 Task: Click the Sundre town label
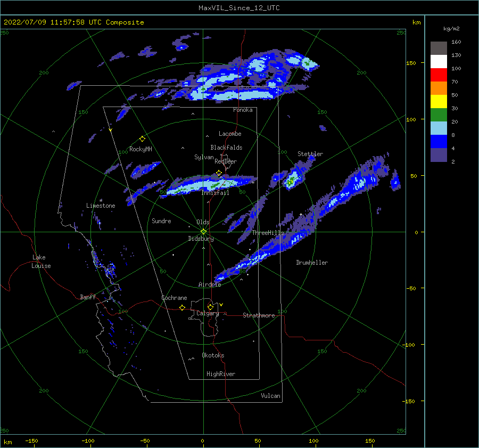[x=161, y=221]
